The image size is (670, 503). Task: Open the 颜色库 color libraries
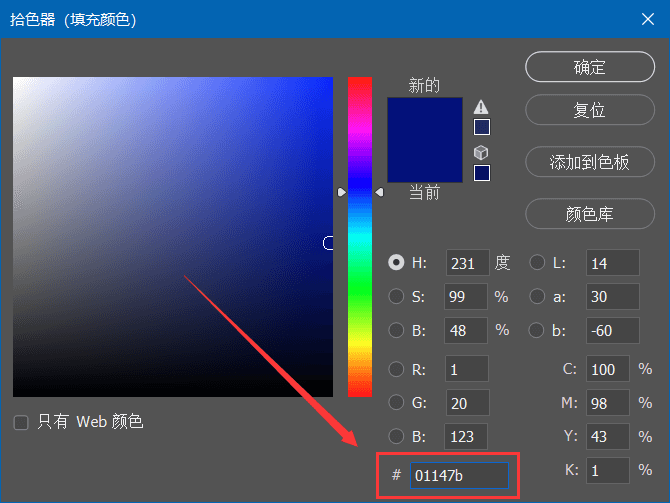(590, 214)
